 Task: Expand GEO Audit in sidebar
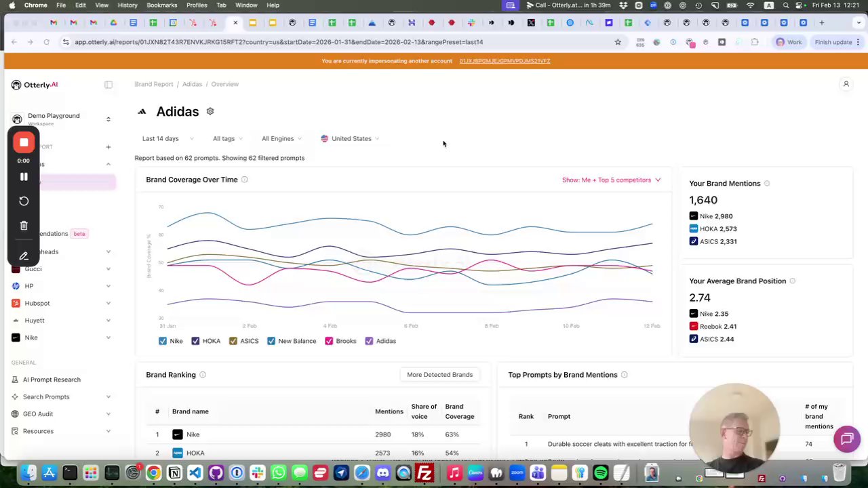point(108,414)
